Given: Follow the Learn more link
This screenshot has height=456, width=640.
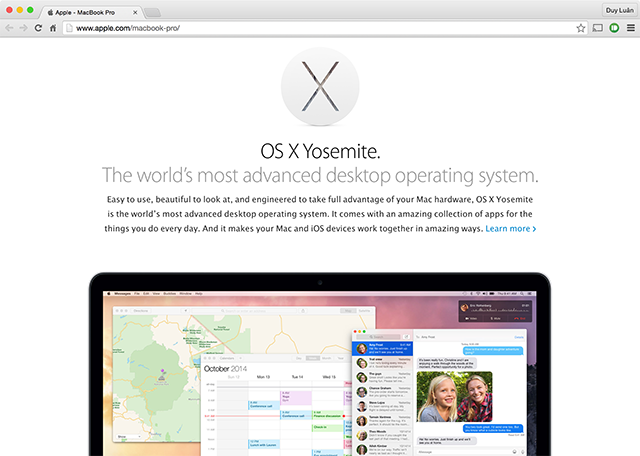Looking at the screenshot, I should coord(510,229).
